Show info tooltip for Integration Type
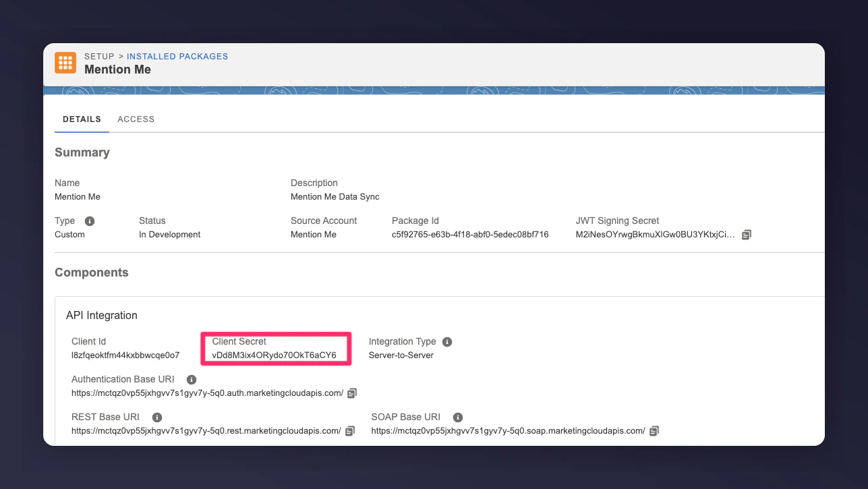868x489 pixels. coord(447,342)
